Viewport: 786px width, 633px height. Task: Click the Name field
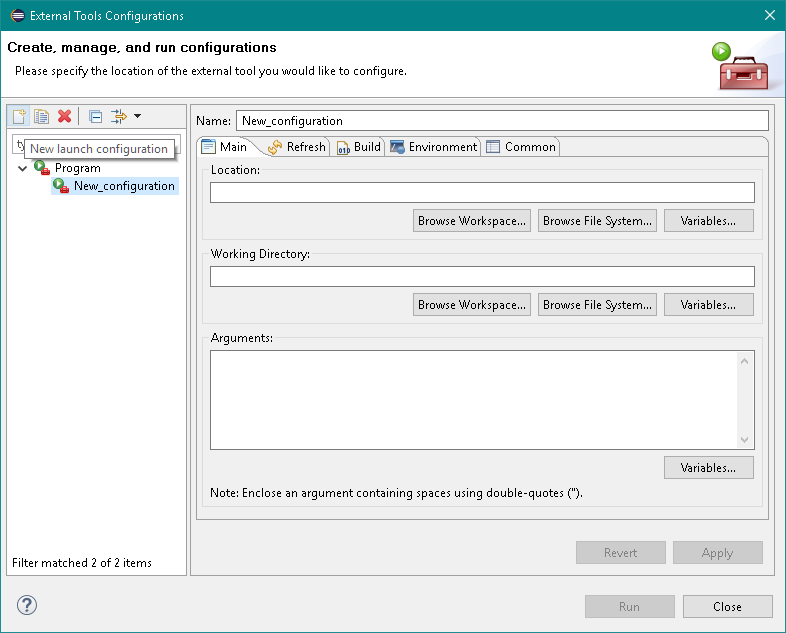tap(502, 121)
